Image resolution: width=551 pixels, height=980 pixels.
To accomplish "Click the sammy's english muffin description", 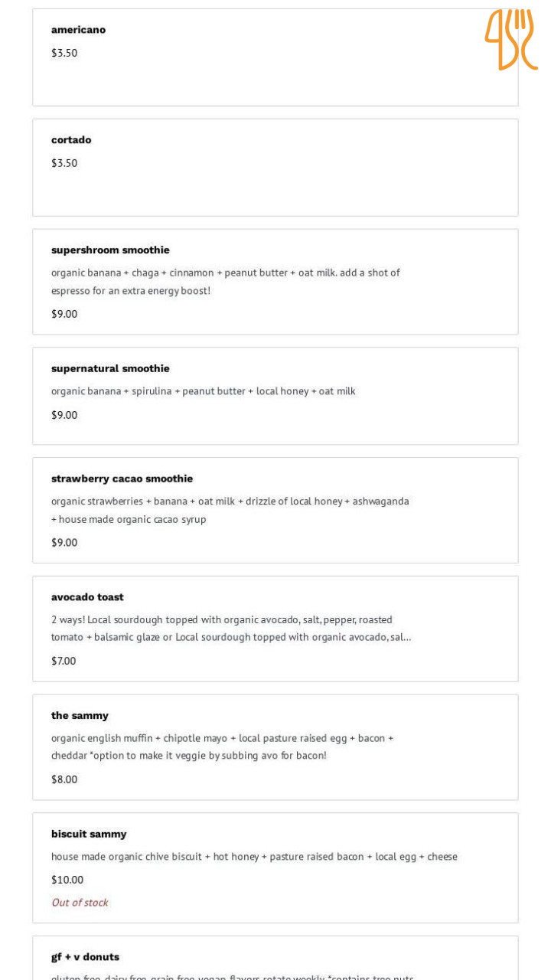I will pyautogui.click(x=222, y=746).
